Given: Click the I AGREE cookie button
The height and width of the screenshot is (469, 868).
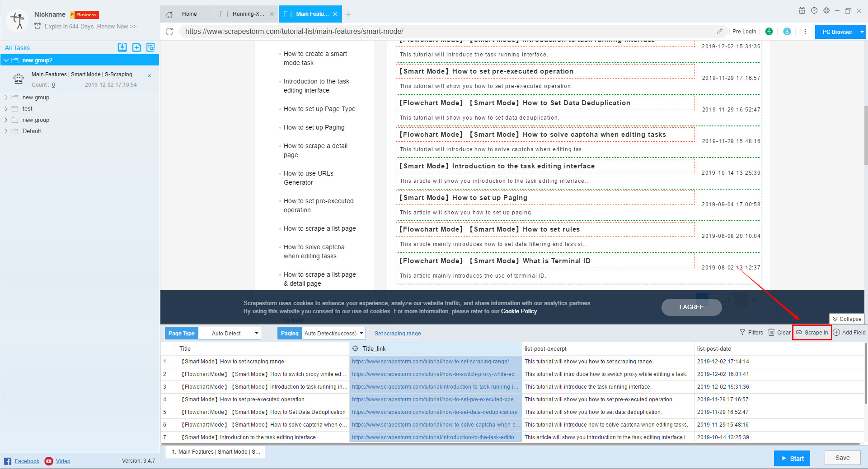Looking at the screenshot, I should (x=691, y=307).
